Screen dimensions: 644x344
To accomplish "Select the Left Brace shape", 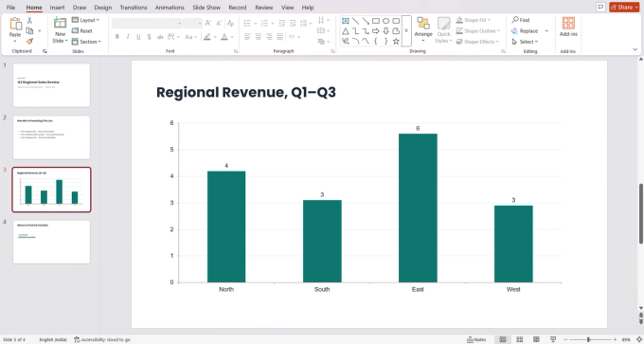I will coord(376,41).
